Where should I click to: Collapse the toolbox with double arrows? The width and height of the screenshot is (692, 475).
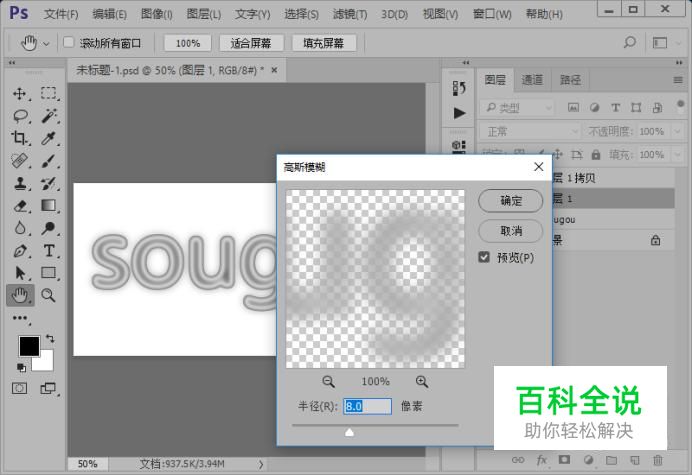tap(12, 63)
